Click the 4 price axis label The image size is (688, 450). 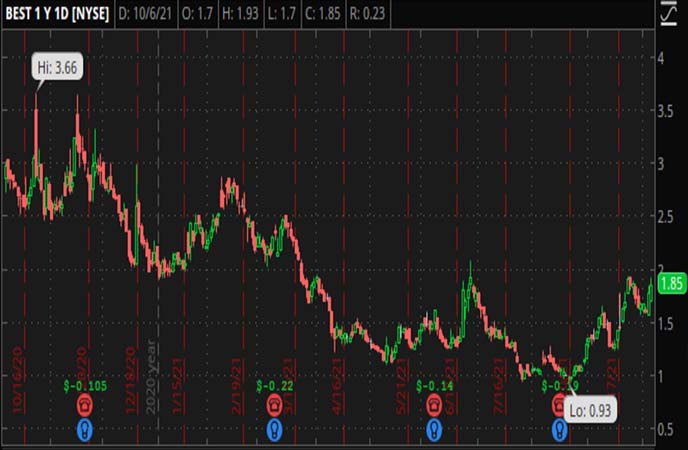click(x=661, y=58)
